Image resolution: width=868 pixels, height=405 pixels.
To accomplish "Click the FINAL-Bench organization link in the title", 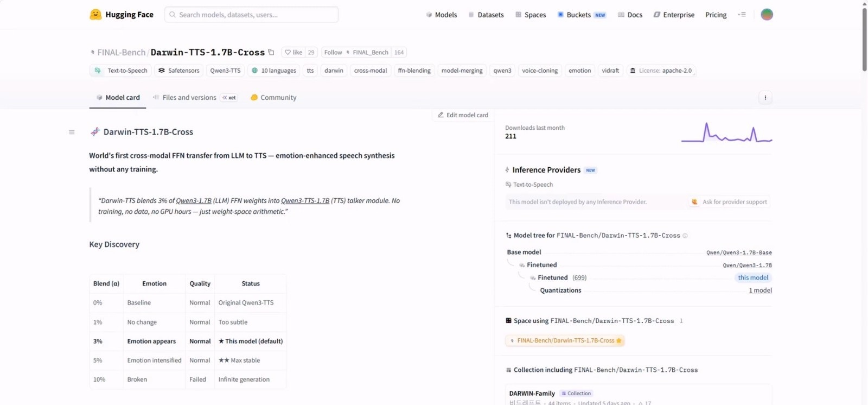I will point(122,53).
